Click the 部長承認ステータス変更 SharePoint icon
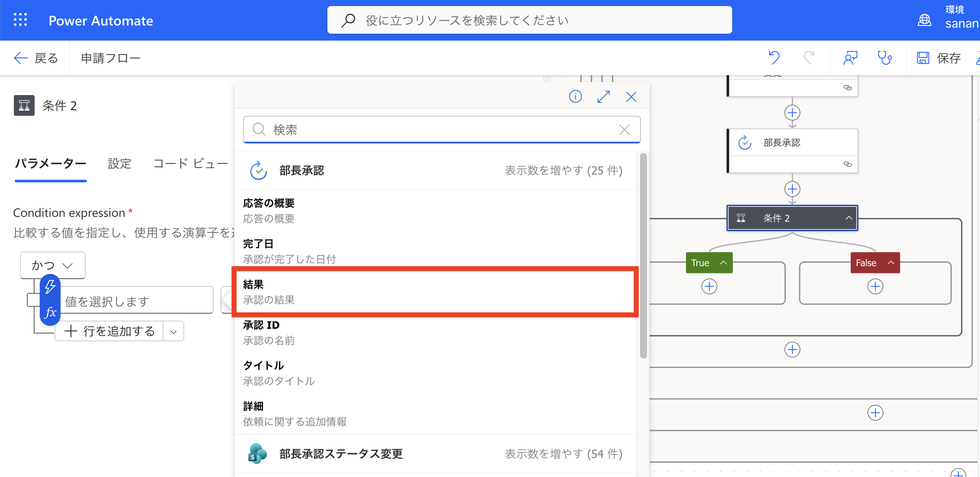The image size is (980, 477). point(258,454)
